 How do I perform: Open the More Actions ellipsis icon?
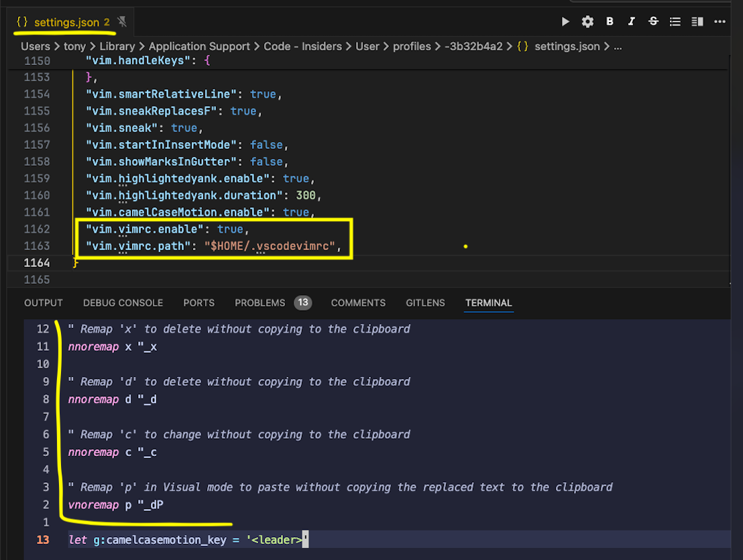719,21
